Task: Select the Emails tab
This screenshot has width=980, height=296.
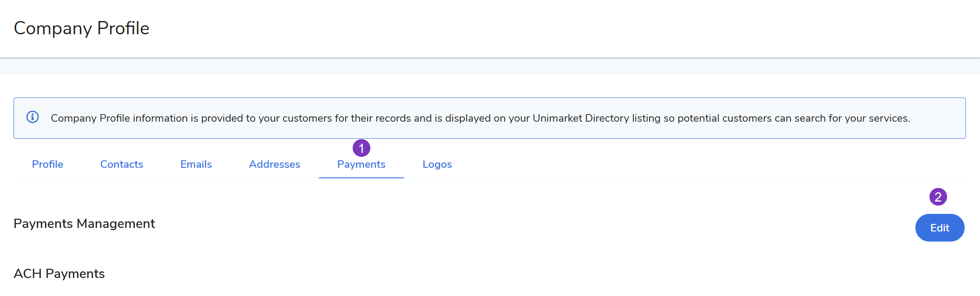Action: pyautogui.click(x=196, y=164)
